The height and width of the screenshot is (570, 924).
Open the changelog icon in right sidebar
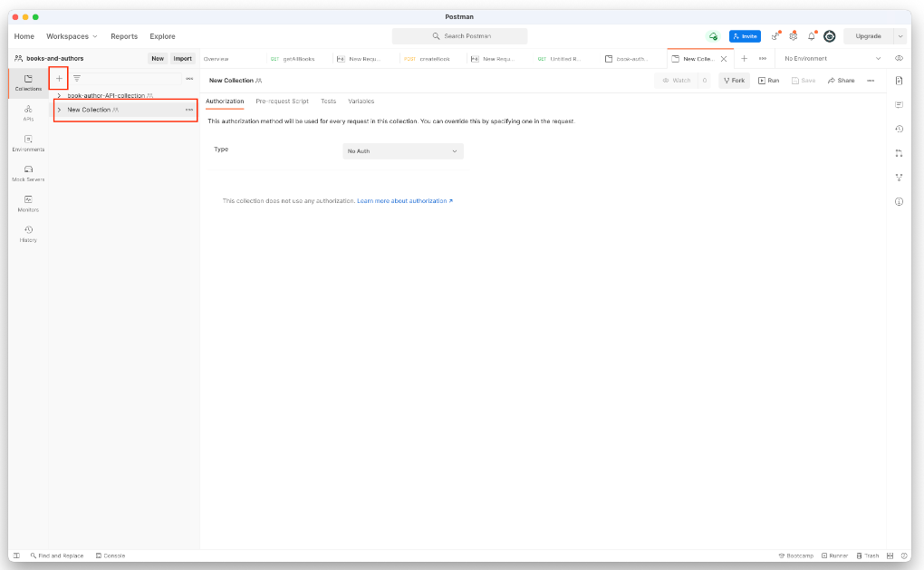click(x=899, y=129)
